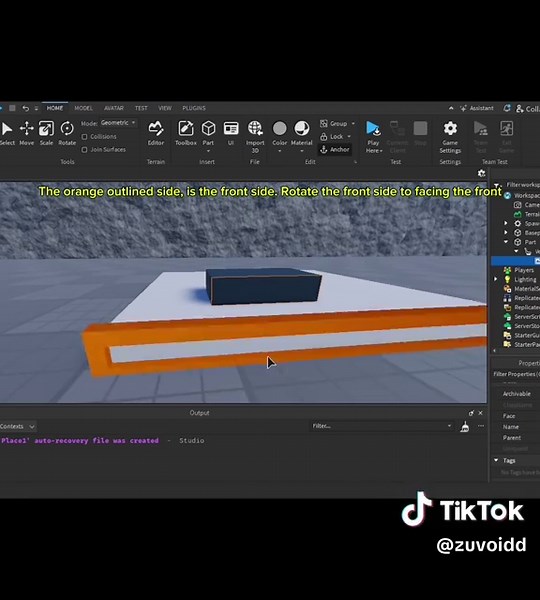Click the undo arrow in title bar
This screenshot has width=540, height=600.
point(25,108)
